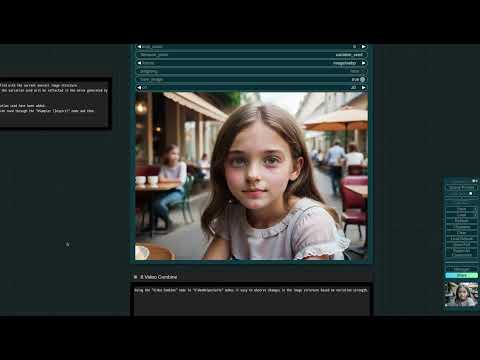Screen dimensions: 480x360
Task: Collapse the Video Combine note using its dot
Action: 135,277
